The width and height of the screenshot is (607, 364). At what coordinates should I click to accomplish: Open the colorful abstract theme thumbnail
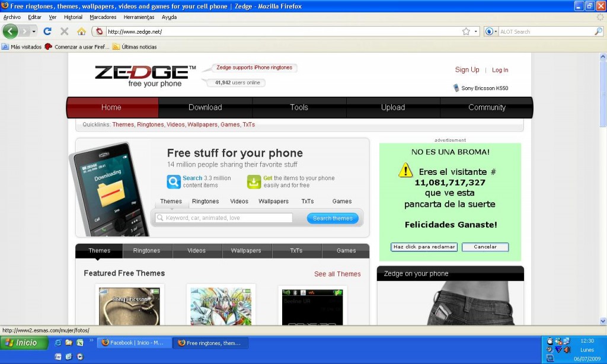coord(221,306)
